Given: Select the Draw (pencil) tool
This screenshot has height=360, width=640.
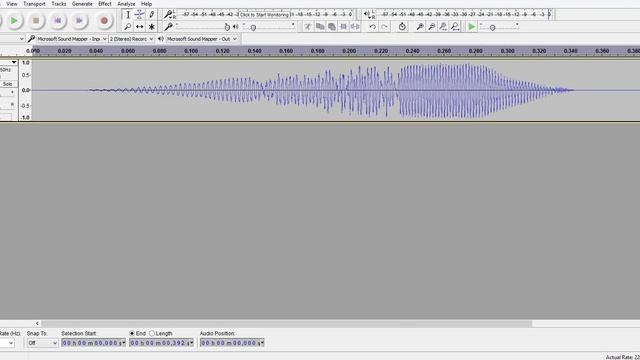Looking at the screenshot, I should coord(151,15).
